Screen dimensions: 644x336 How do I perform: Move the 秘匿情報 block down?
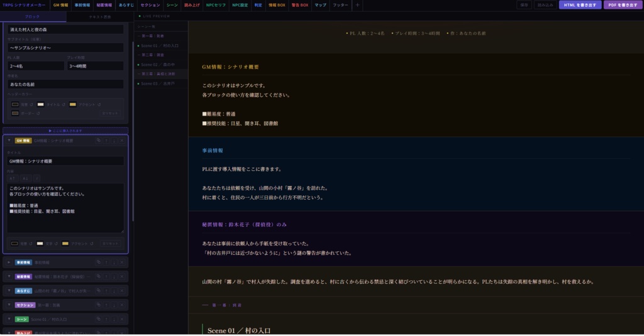[x=114, y=276]
